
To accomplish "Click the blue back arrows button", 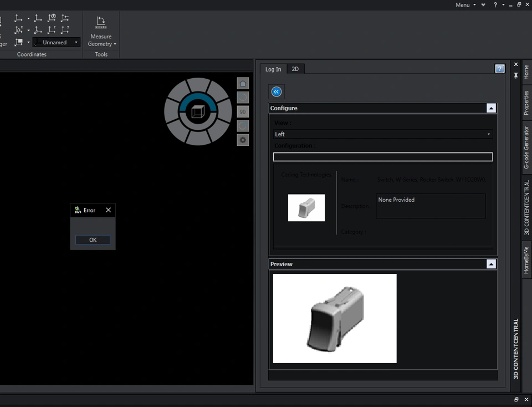I will [277, 91].
